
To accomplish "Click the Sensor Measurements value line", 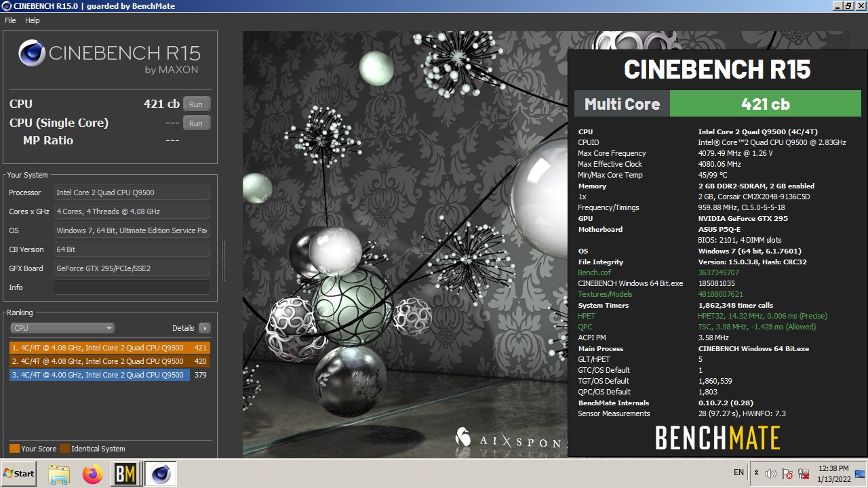I will pyautogui.click(x=742, y=413).
